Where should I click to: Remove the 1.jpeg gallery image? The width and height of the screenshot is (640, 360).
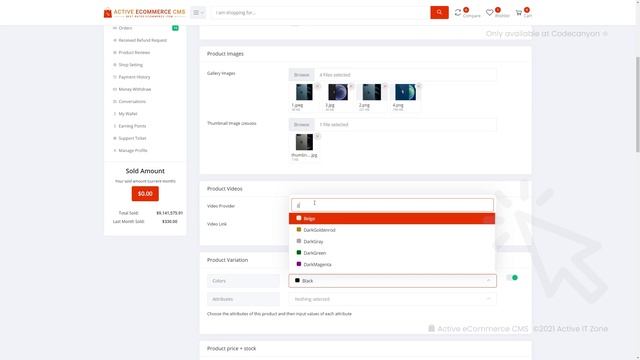tap(318, 86)
